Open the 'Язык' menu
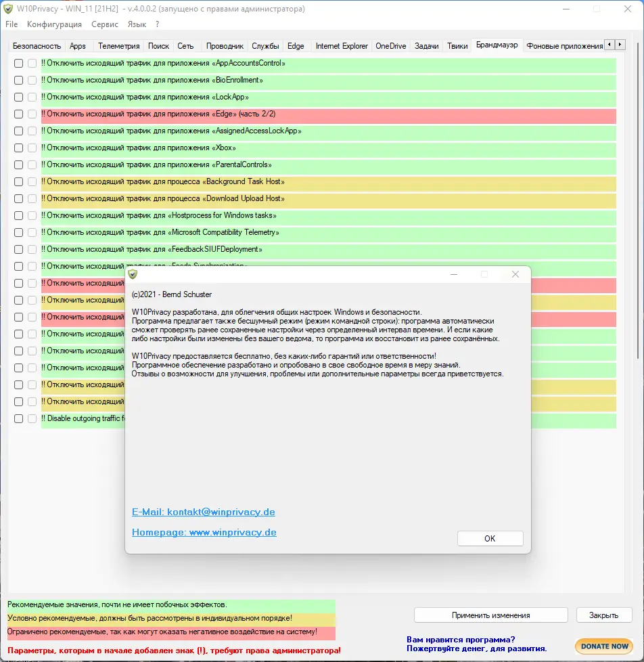Viewport: 644px width, 662px height. click(137, 24)
